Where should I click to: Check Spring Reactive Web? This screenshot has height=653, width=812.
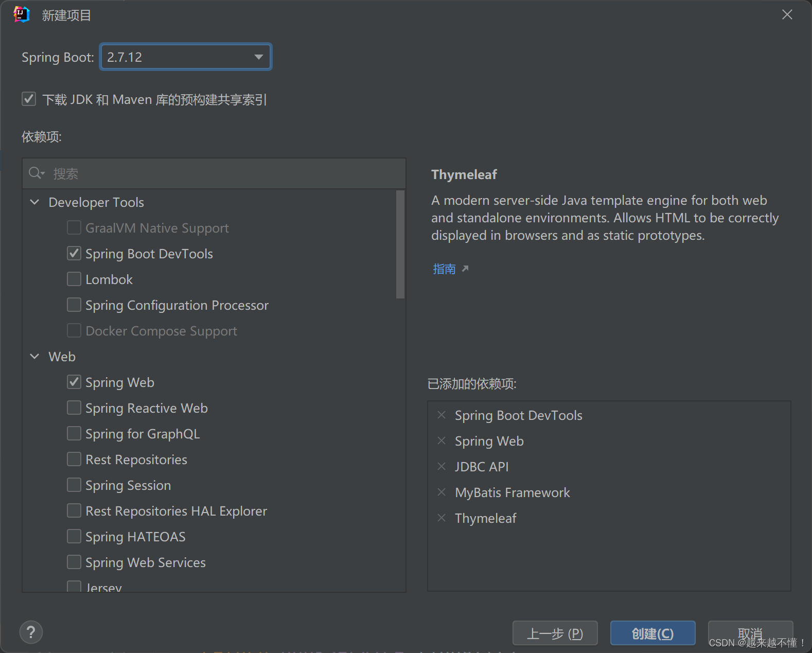tap(74, 408)
